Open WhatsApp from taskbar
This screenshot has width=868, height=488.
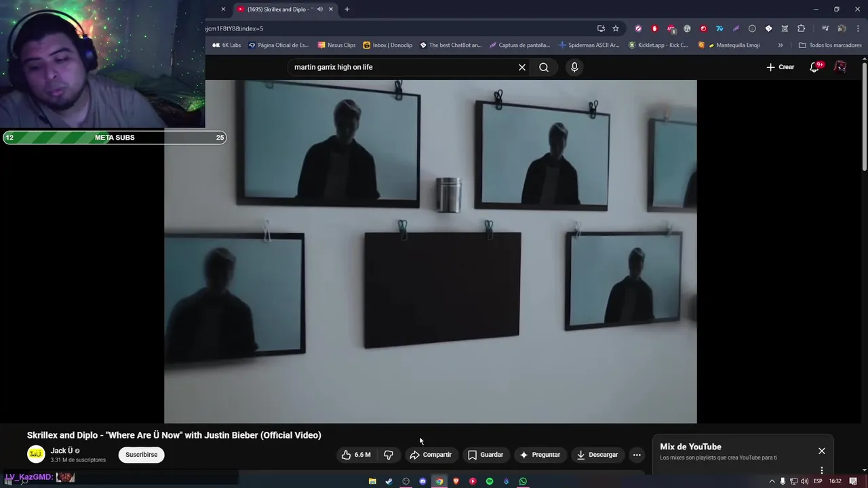pyautogui.click(x=523, y=481)
